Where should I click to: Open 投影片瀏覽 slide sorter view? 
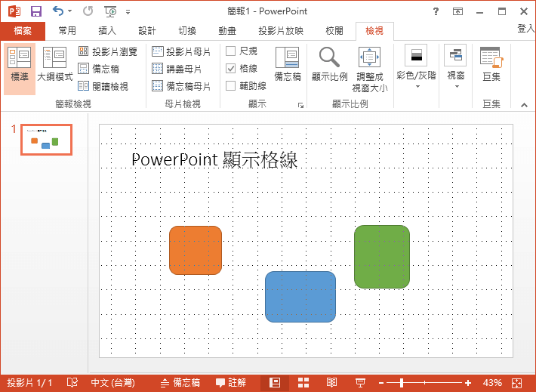[108, 51]
